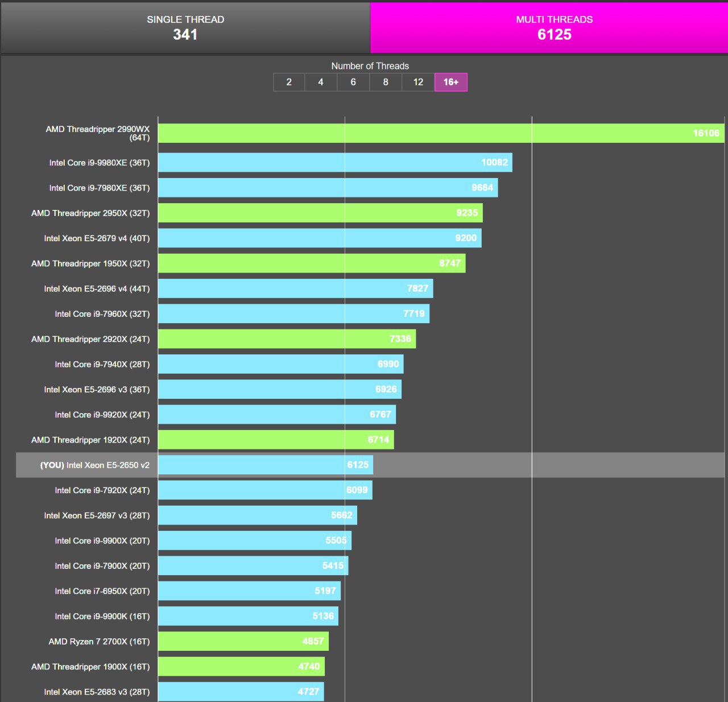This screenshot has width=728, height=702.
Task: Click the 9200 score bar
Action: 320,238
